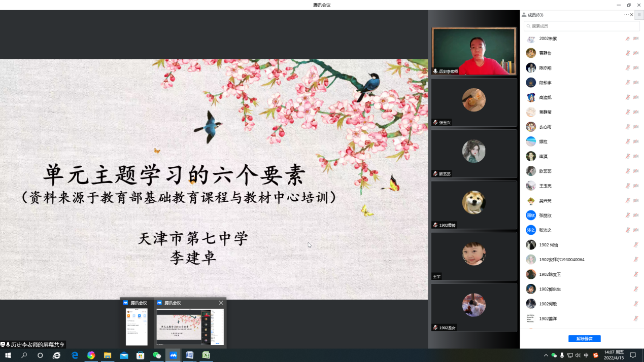
Task: Click the video tile of 历史李老师
Action: coord(473,51)
